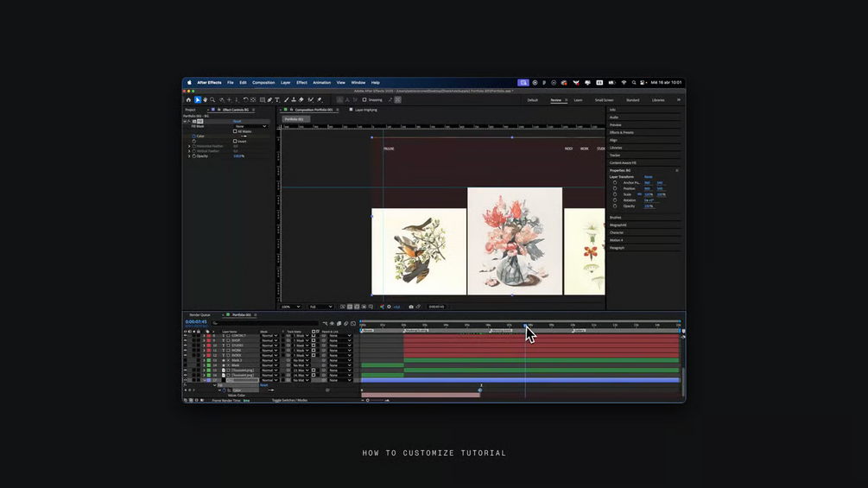868x488 pixels.
Task: Switch to the Project panel tab
Action: [x=190, y=110]
